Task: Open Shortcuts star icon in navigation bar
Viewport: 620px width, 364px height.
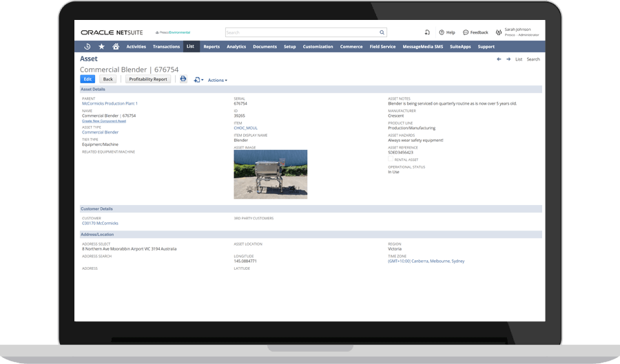Action: pyautogui.click(x=102, y=47)
